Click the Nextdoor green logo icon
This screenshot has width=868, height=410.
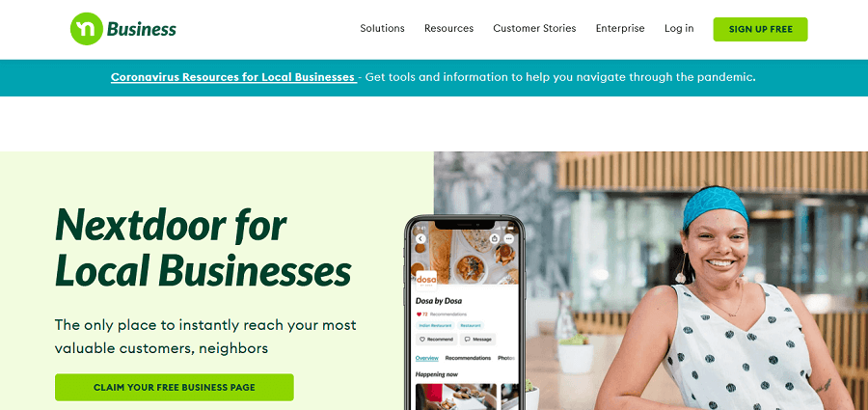click(87, 29)
